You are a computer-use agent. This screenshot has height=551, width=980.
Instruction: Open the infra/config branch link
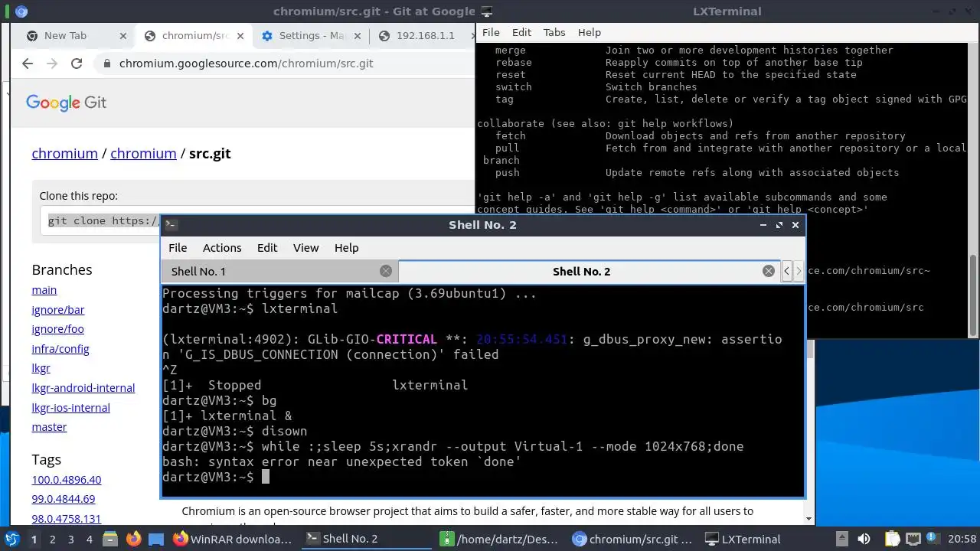point(60,349)
